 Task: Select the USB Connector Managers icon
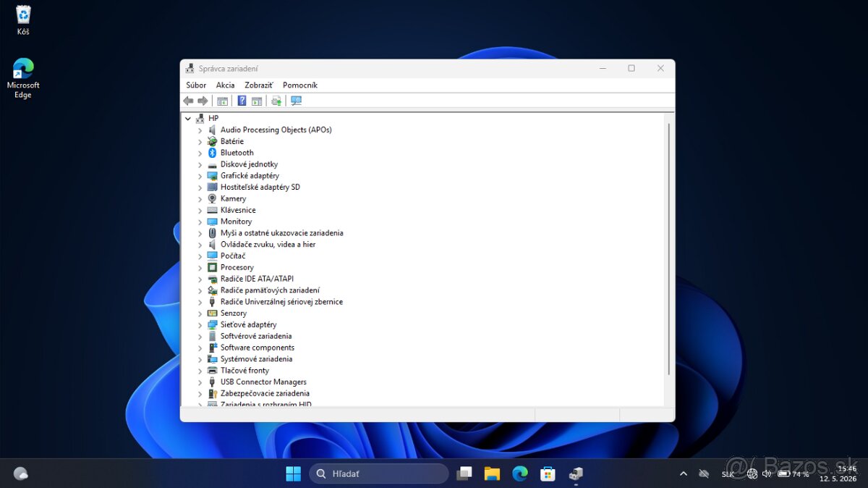point(212,382)
